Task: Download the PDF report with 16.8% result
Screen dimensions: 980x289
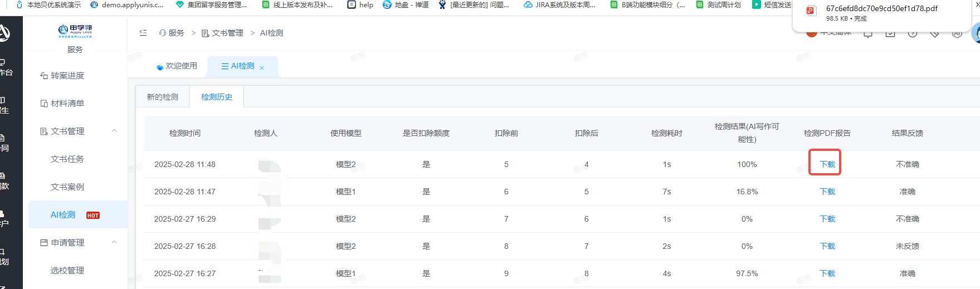Action: (827, 192)
